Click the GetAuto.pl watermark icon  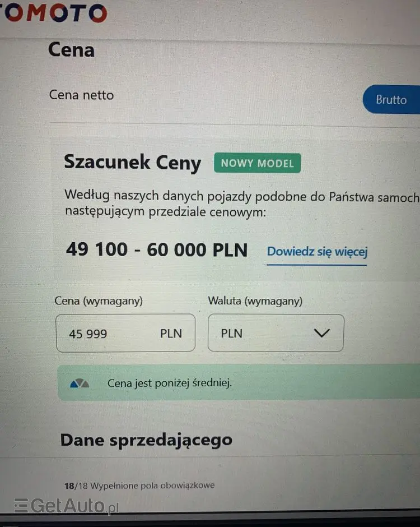(x=21, y=505)
